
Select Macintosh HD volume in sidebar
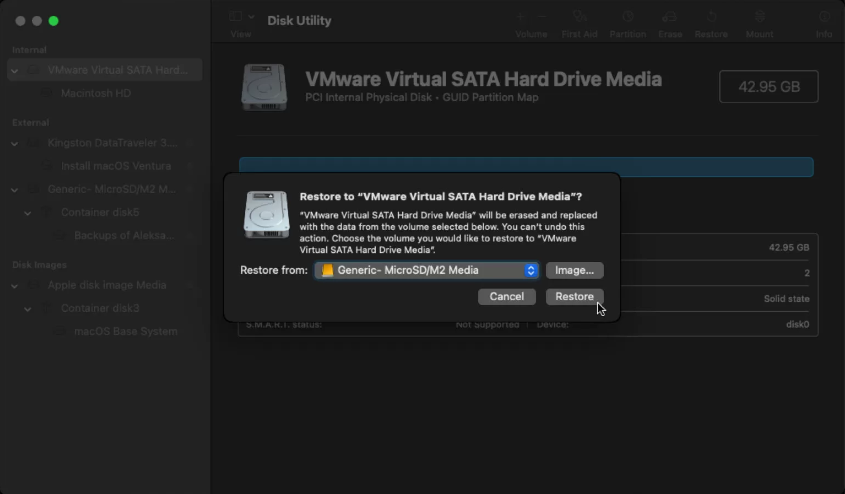(105, 93)
